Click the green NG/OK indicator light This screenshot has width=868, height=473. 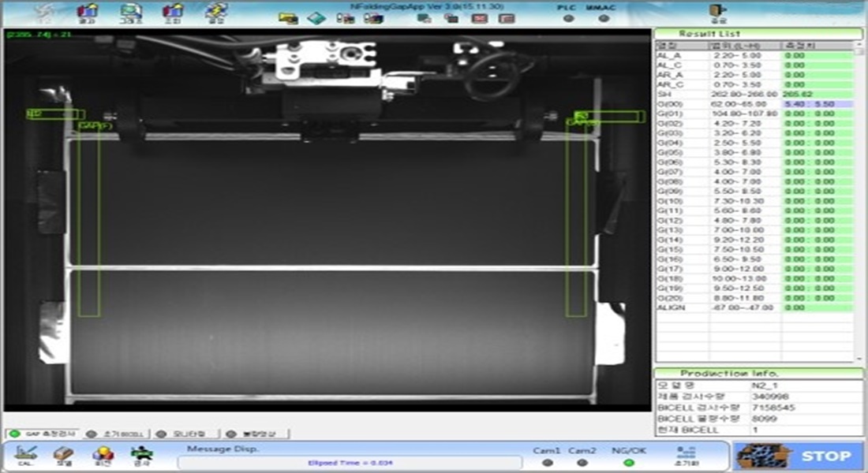coord(628,463)
